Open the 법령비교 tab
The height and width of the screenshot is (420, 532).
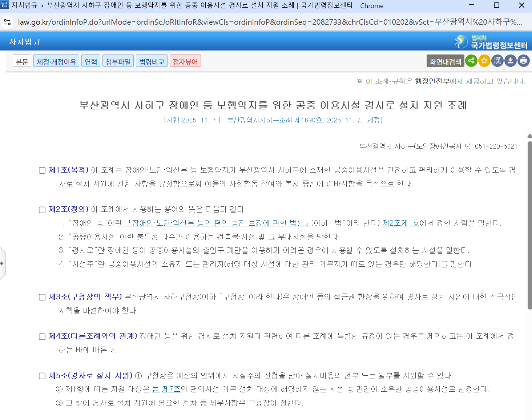pyautogui.click(x=152, y=61)
